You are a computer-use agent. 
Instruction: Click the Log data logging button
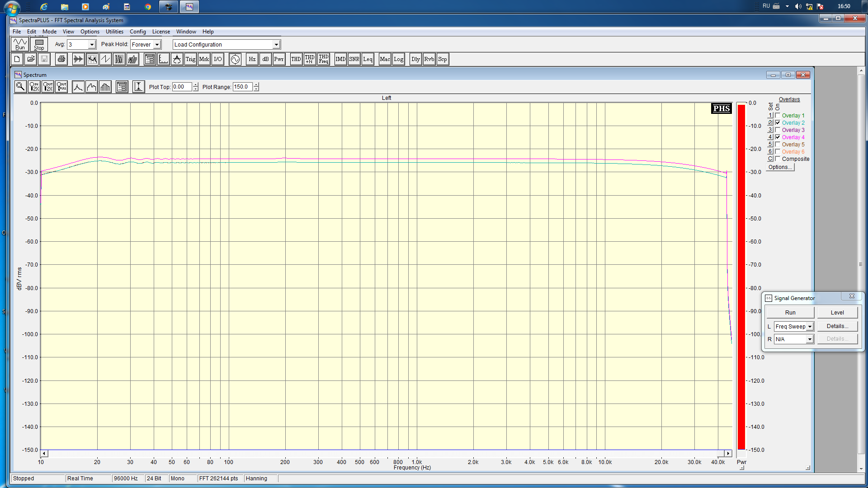(x=398, y=59)
